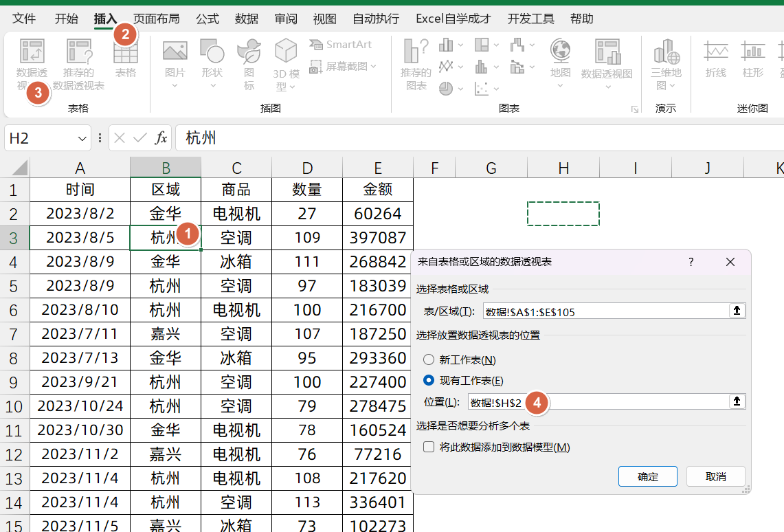
Task: Select the SmartArt icon
Action: (x=341, y=44)
